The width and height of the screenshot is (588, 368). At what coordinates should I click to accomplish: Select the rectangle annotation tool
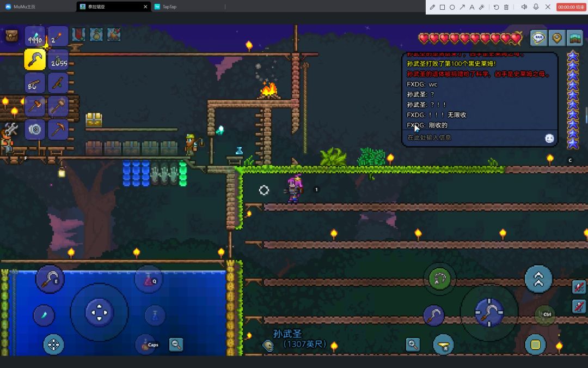[x=443, y=7]
